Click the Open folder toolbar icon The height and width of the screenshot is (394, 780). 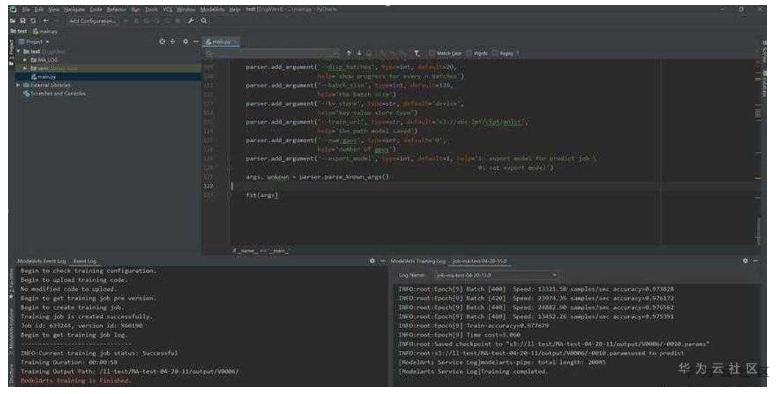point(13,21)
